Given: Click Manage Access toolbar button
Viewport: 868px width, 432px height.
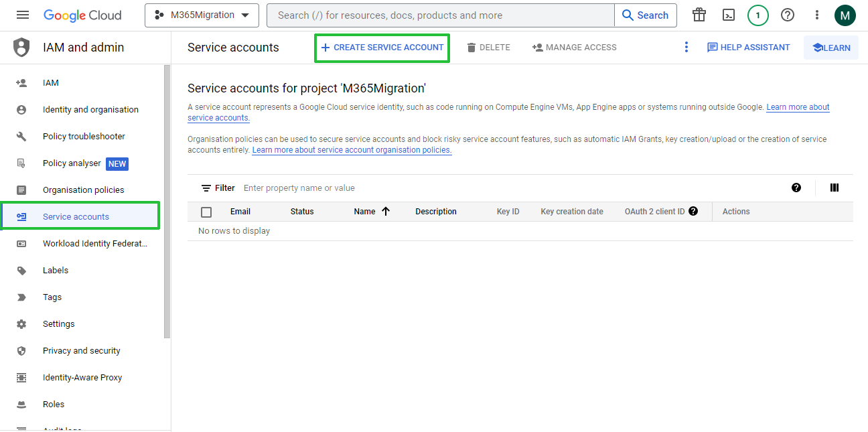Looking at the screenshot, I should click(574, 48).
